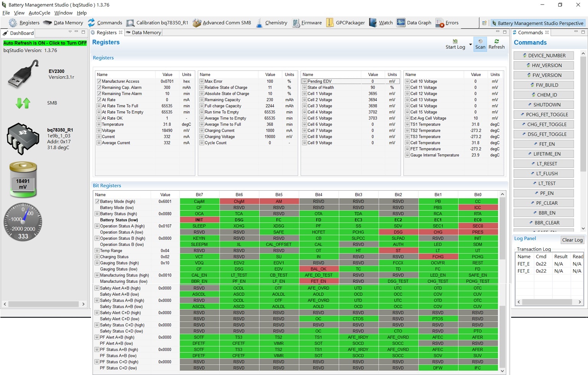This screenshot has width=588, height=375.
Task: Open the Errors tool
Action: click(x=447, y=23)
